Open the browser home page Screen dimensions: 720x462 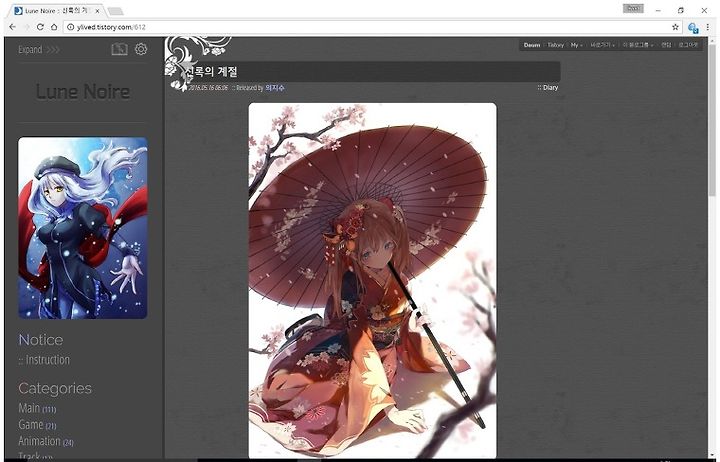click(x=54, y=27)
